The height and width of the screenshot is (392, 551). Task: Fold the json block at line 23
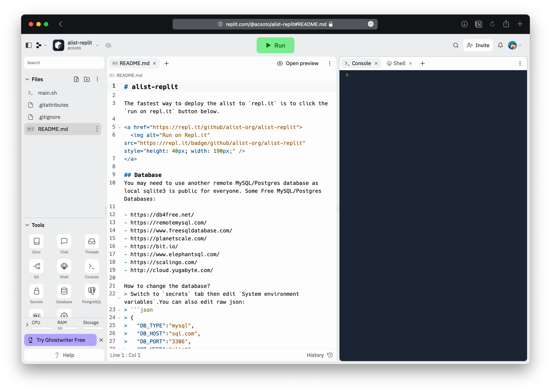(119, 310)
